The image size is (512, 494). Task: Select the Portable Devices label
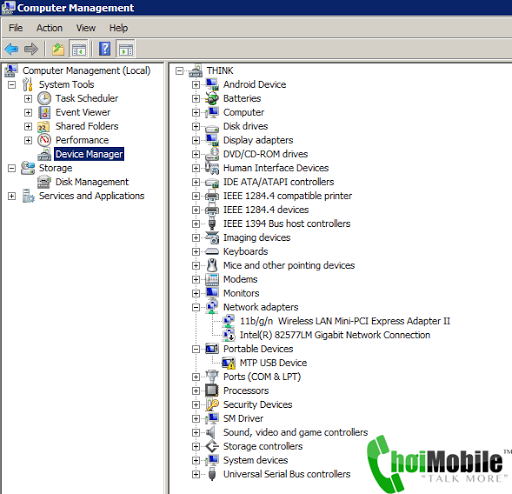[x=258, y=349]
